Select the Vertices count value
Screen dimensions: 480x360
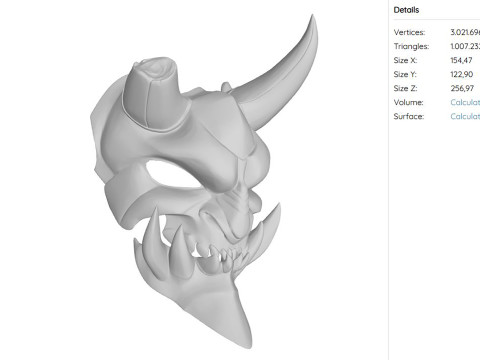(465, 32)
